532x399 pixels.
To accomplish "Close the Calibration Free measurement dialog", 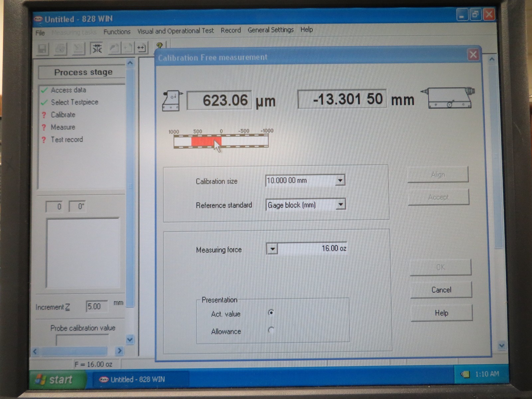I will tap(473, 55).
